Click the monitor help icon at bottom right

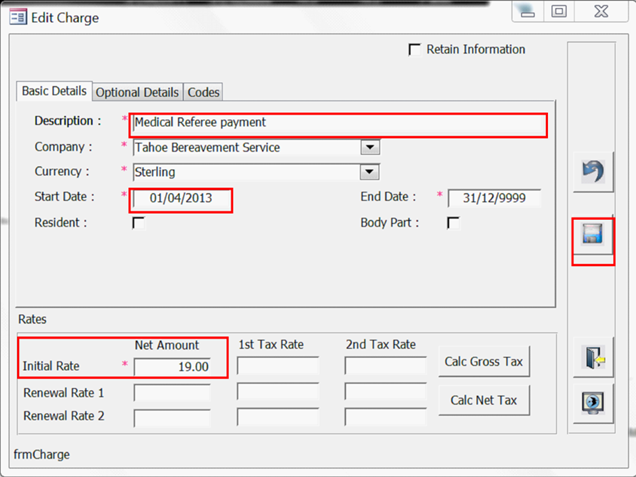point(591,401)
